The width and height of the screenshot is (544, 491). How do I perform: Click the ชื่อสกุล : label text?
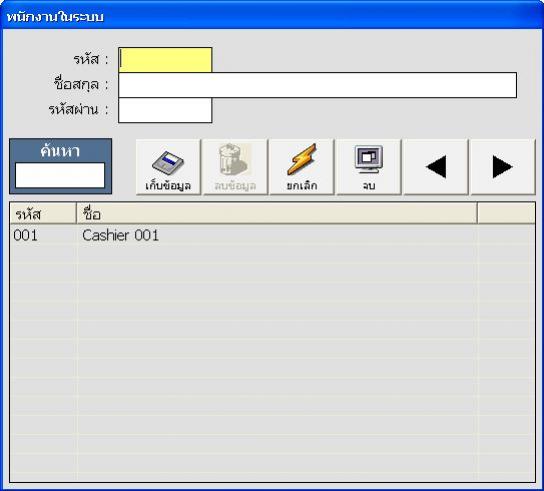point(82,84)
